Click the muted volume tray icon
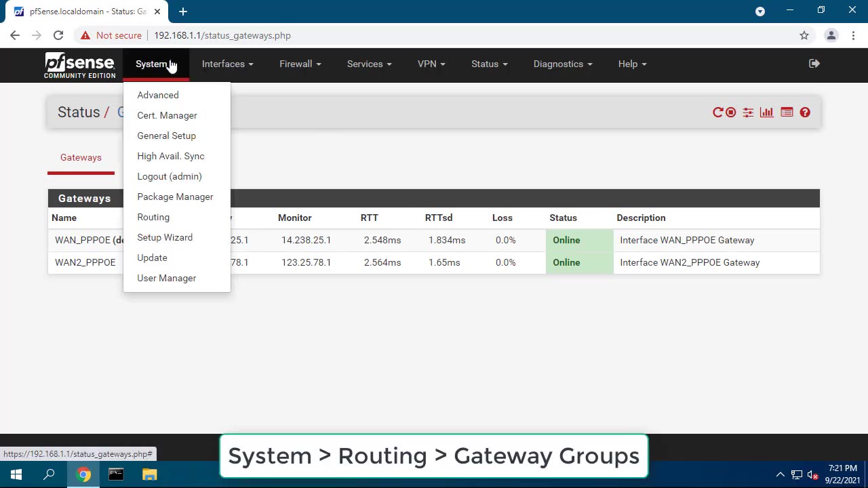 tap(812, 474)
